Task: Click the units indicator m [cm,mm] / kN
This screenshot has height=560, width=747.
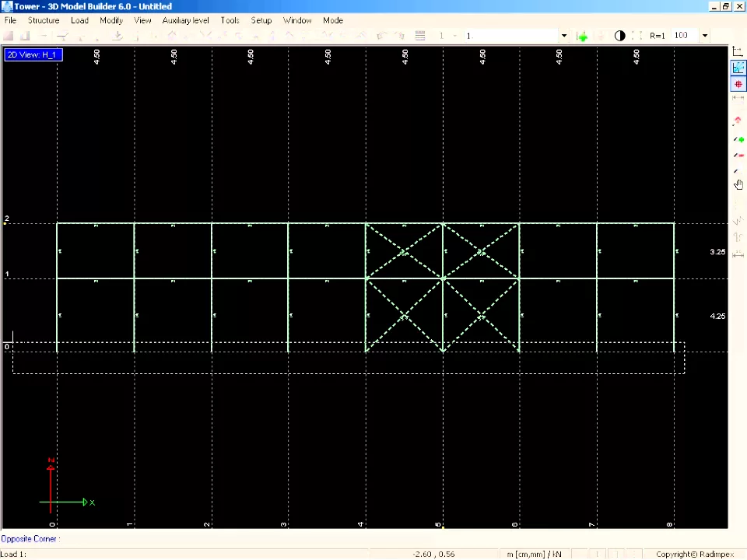Action: tap(534, 555)
